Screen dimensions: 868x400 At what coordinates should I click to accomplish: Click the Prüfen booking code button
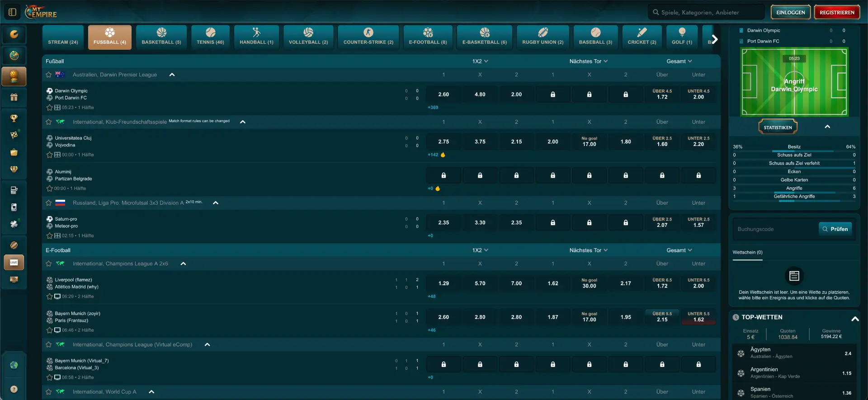835,229
